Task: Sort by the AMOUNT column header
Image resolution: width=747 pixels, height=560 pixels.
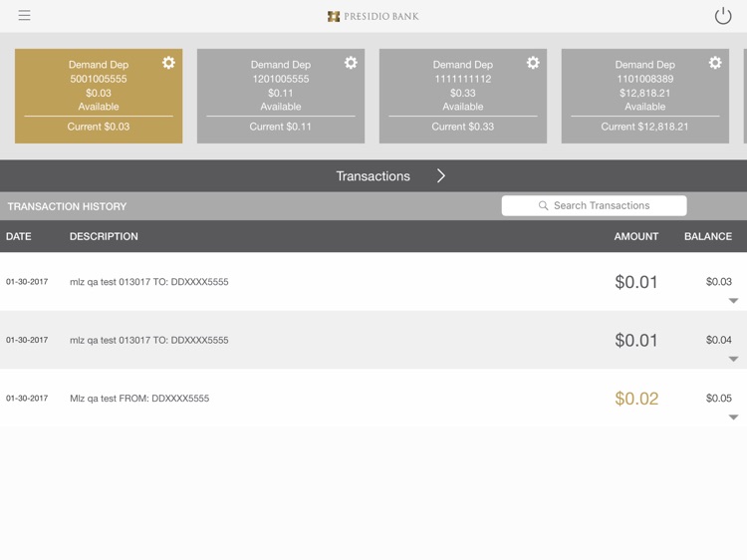Action: [636, 236]
